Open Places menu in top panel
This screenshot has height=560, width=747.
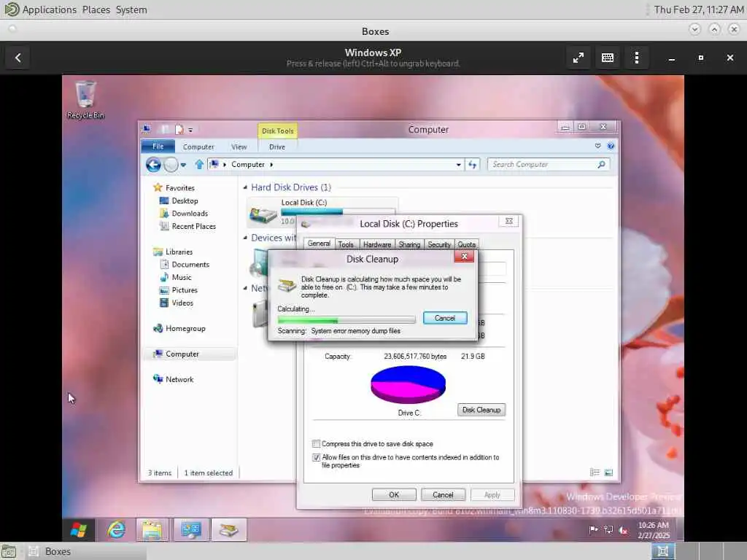click(x=96, y=9)
